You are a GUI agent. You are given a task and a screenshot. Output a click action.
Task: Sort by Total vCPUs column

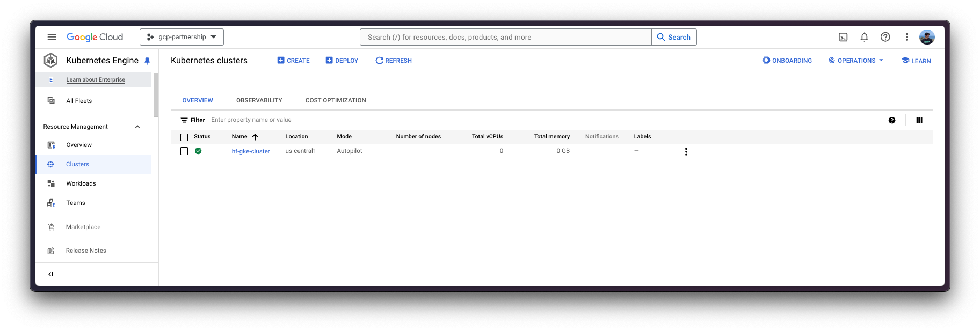[488, 137]
